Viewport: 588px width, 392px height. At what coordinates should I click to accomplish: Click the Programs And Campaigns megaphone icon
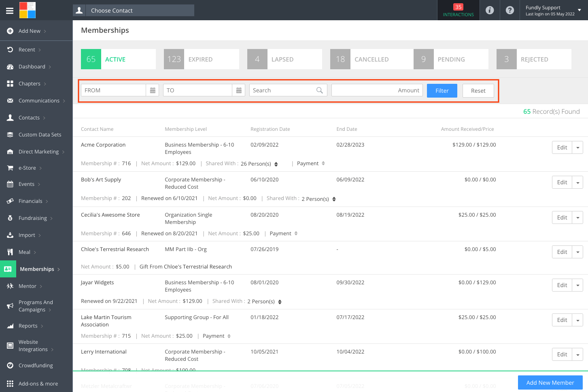(10, 306)
